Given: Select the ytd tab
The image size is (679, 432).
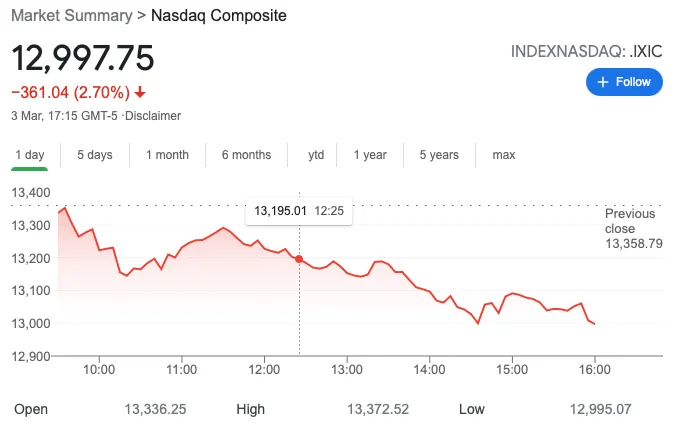Looking at the screenshot, I should point(316,155).
